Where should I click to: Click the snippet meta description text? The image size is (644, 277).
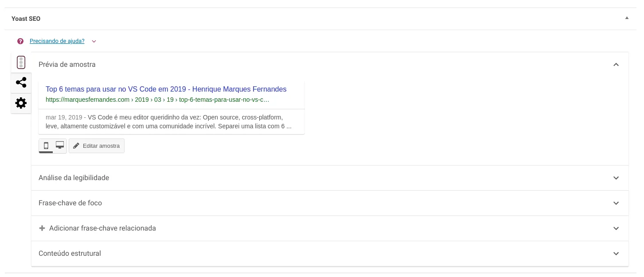point(168,122)
